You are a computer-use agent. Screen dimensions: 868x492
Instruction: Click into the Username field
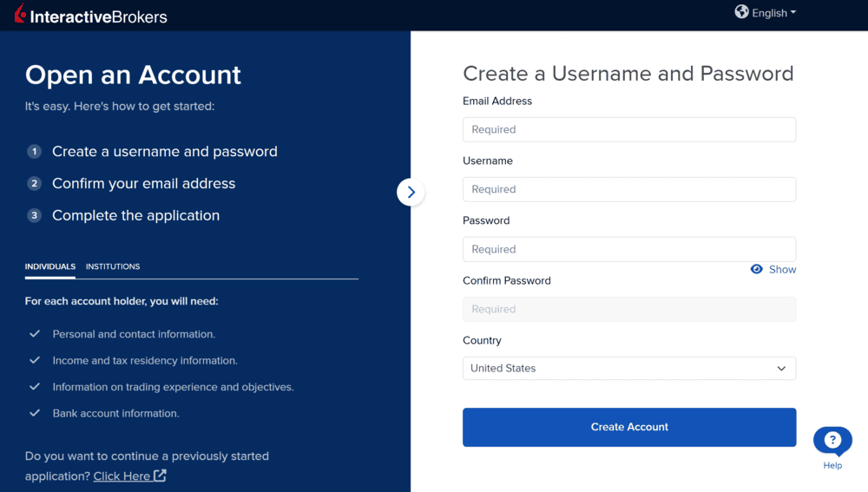point(628,190)
